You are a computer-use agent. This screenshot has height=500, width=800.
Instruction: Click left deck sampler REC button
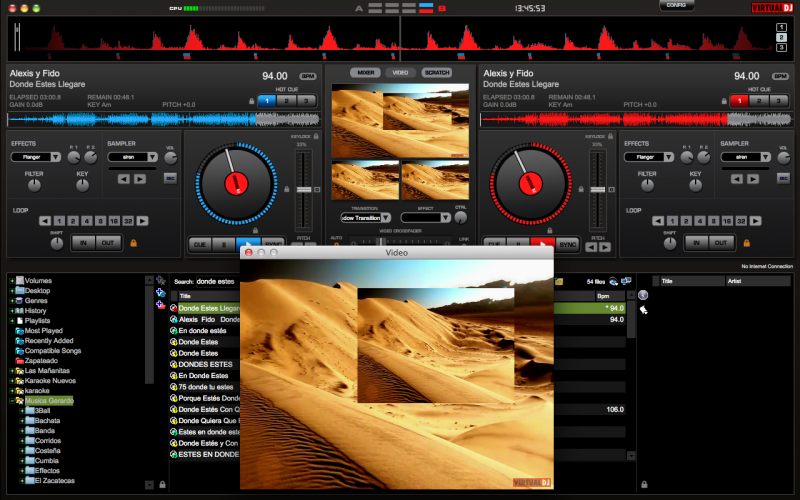[x=170, y=178]
